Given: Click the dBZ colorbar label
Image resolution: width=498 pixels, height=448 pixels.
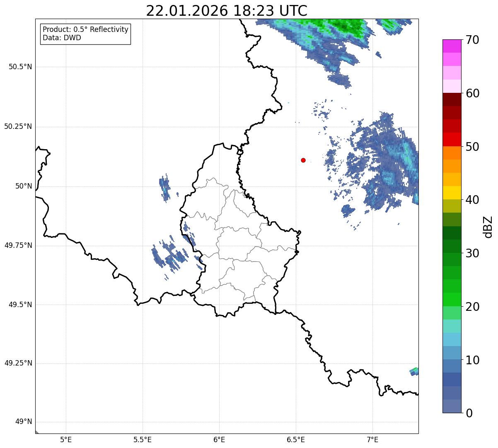Looking at the screenshot, I should pos(488,226).
